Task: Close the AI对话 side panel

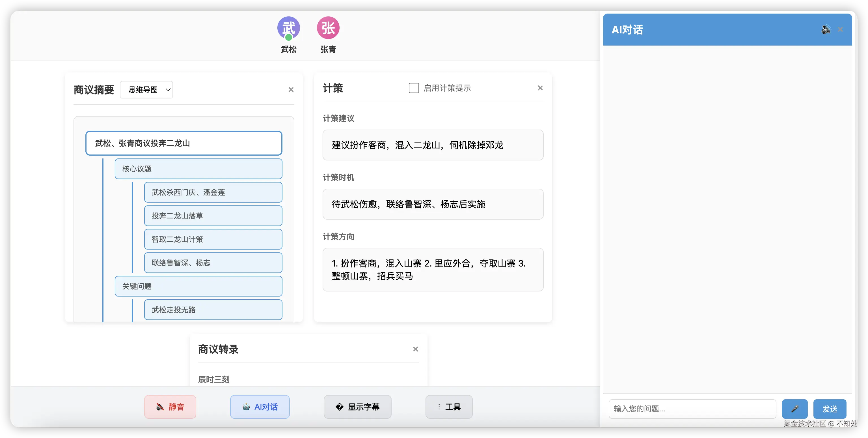Action: (x=840, y=30)
